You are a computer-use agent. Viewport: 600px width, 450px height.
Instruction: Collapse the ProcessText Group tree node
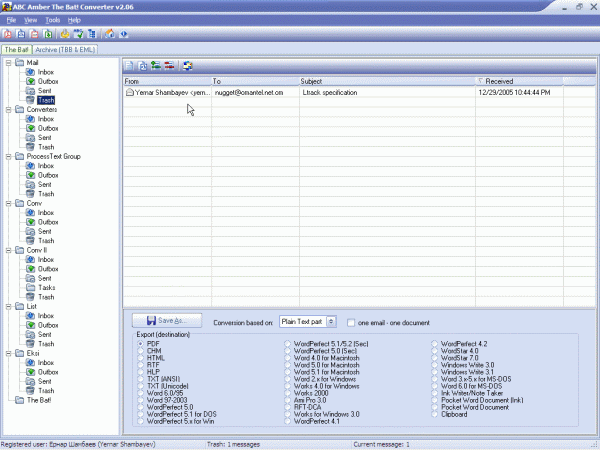click(8, 157)
